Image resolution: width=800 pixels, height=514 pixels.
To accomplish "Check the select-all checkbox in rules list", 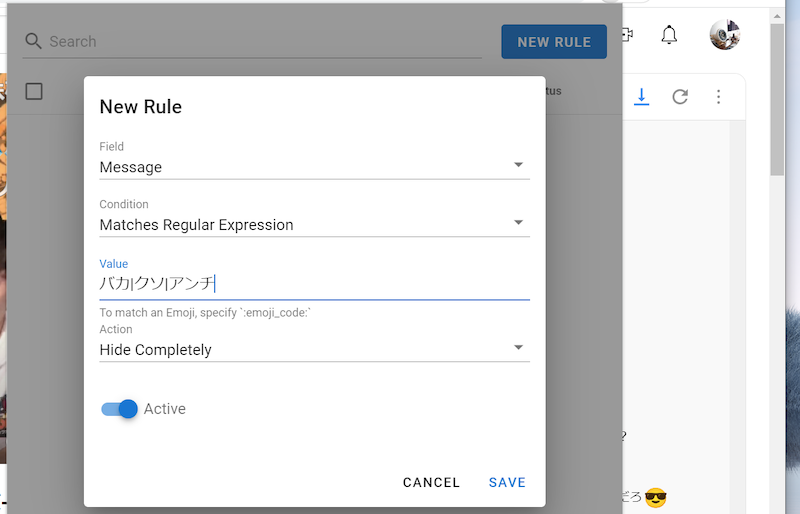I will pos(34,91).
